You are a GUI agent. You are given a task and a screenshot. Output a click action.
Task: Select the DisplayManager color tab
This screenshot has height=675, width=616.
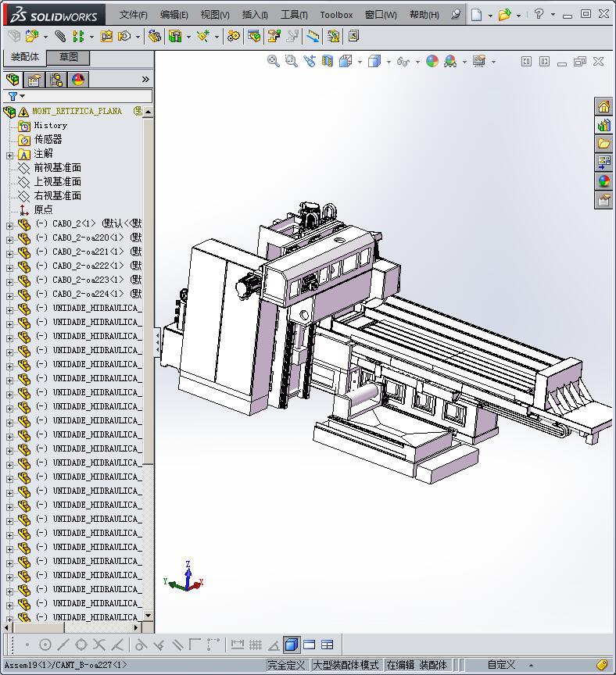point(78,80)
